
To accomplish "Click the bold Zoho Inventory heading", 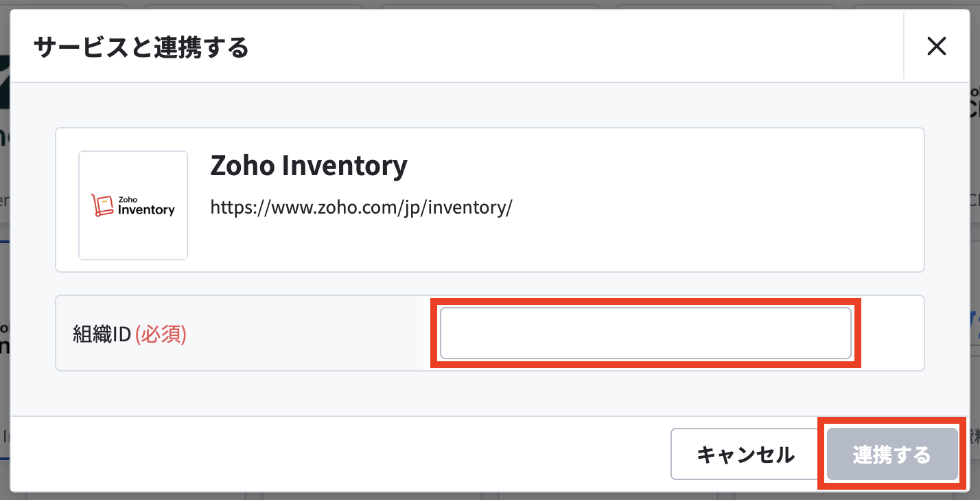I will pyautogui.click(x=309, y=166).
